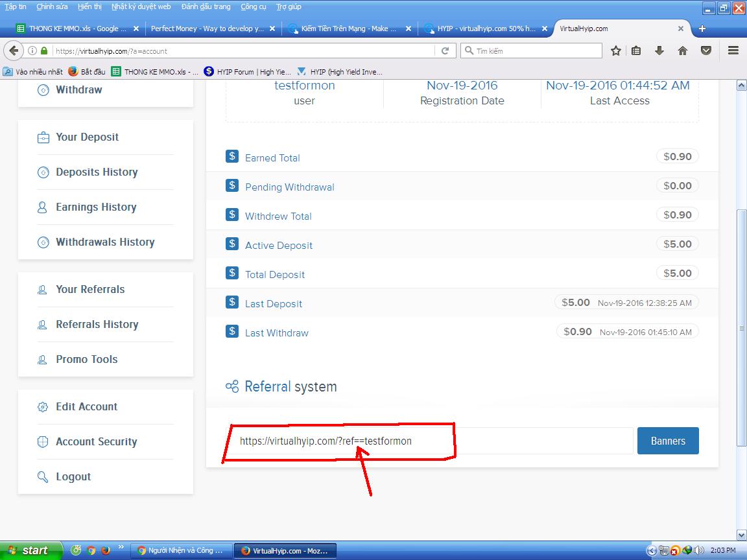Close the Perfect Money tab
Viewport: 747px width, 560px height.
272,29
